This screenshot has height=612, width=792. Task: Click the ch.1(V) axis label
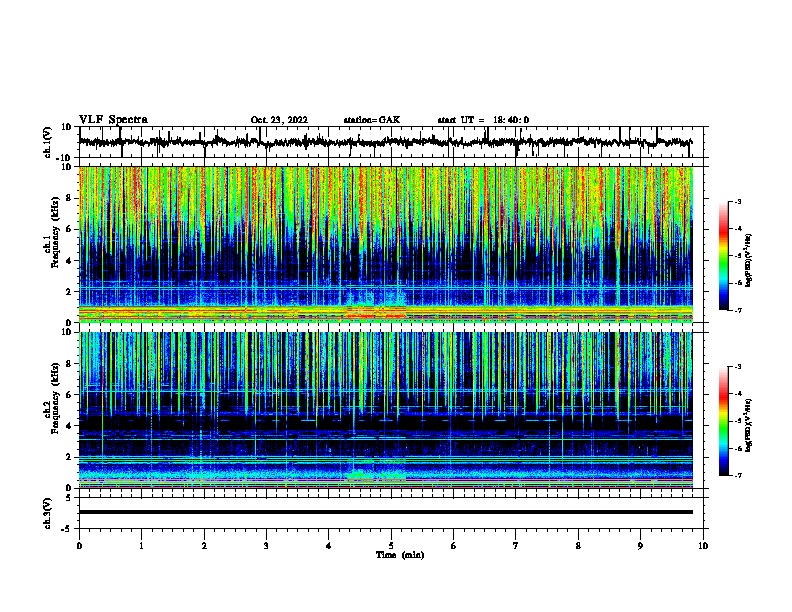(48, 143)
